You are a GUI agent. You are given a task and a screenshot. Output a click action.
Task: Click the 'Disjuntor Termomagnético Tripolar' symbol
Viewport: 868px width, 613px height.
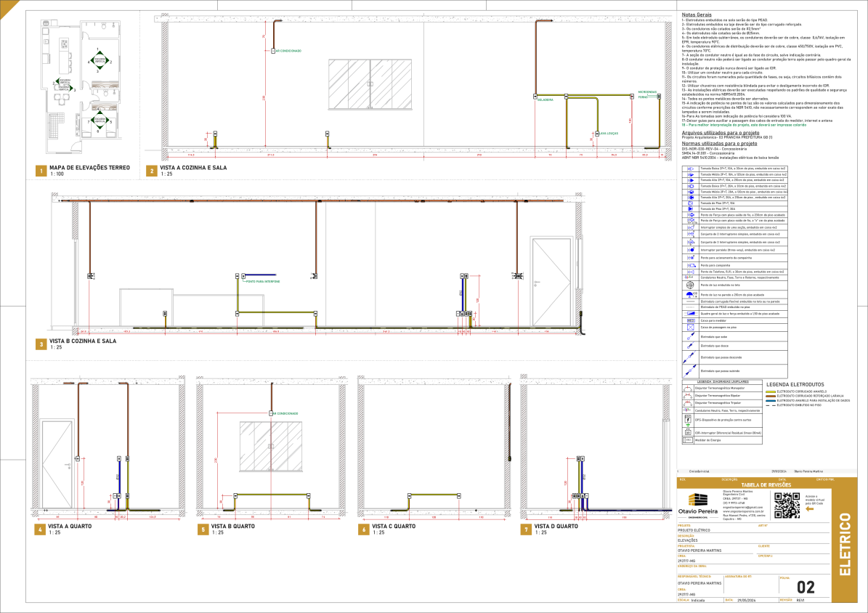click(687, 403)
